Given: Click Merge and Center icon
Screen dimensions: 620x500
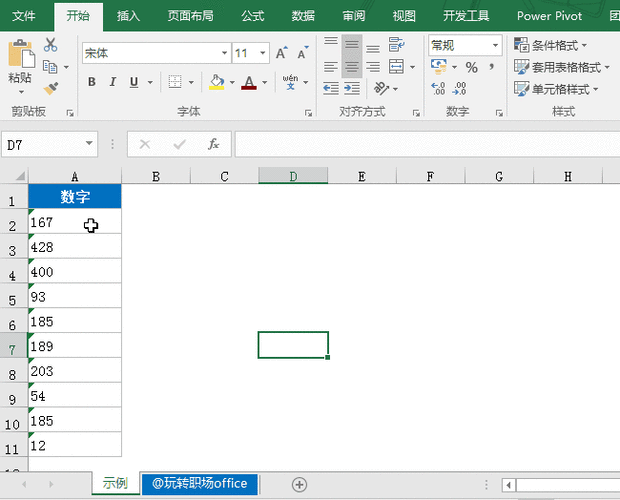Looking at the screenshot, I should [x=396, y=66].
